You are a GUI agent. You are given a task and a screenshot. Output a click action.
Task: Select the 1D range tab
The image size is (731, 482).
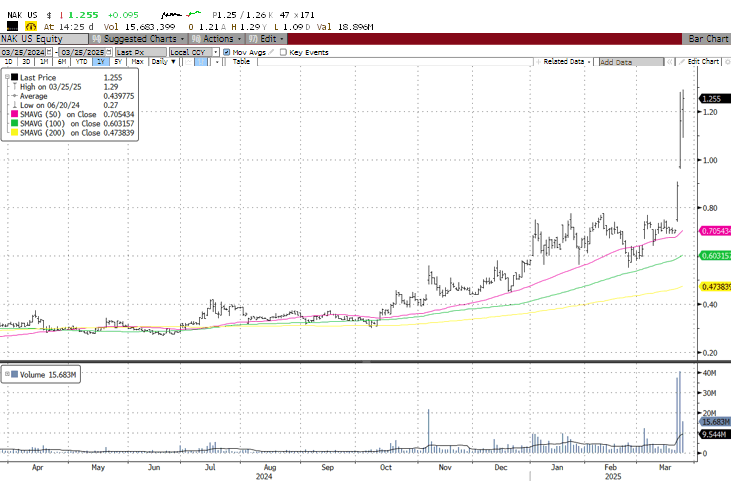click(8, 62)
